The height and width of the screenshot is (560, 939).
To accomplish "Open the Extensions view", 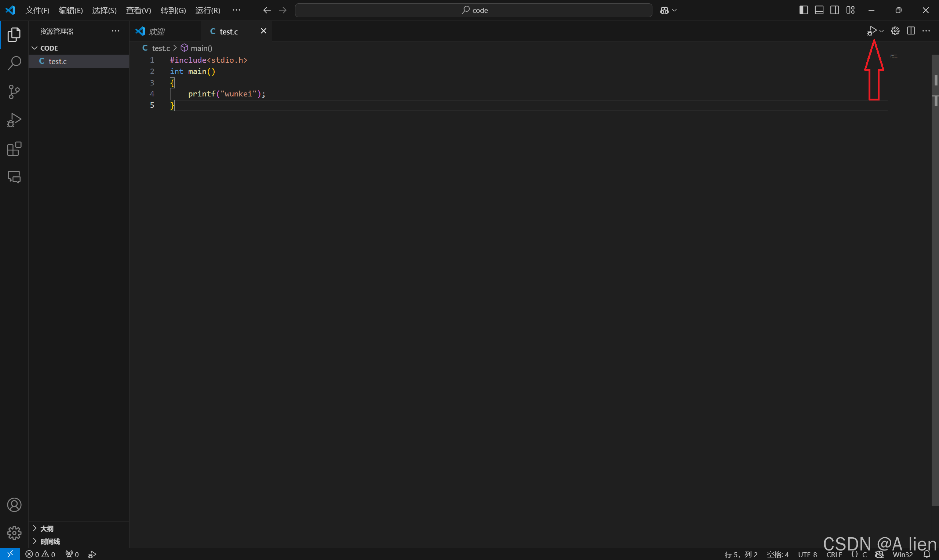I will (x=14, y=149).
